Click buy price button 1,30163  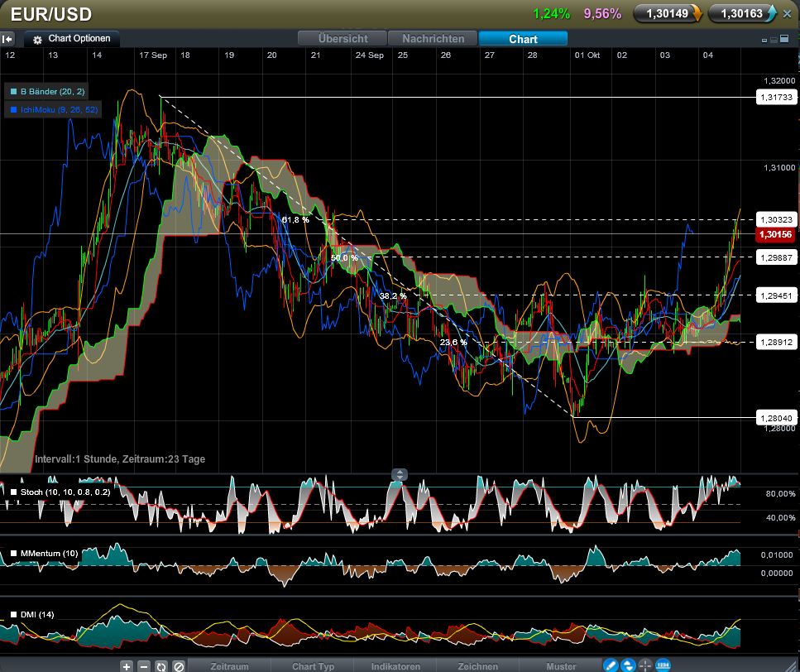(743, 14)
